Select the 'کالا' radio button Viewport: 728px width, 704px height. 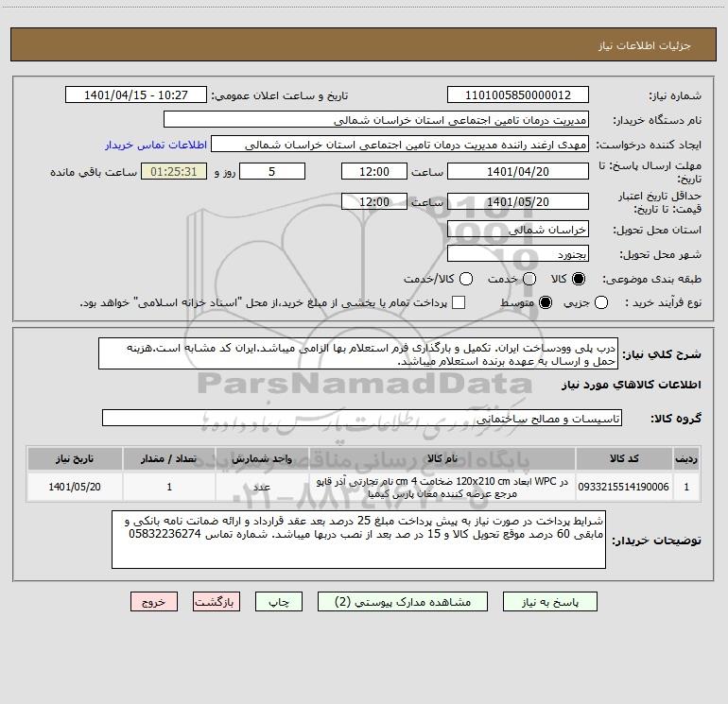click(x=579, y=279)
